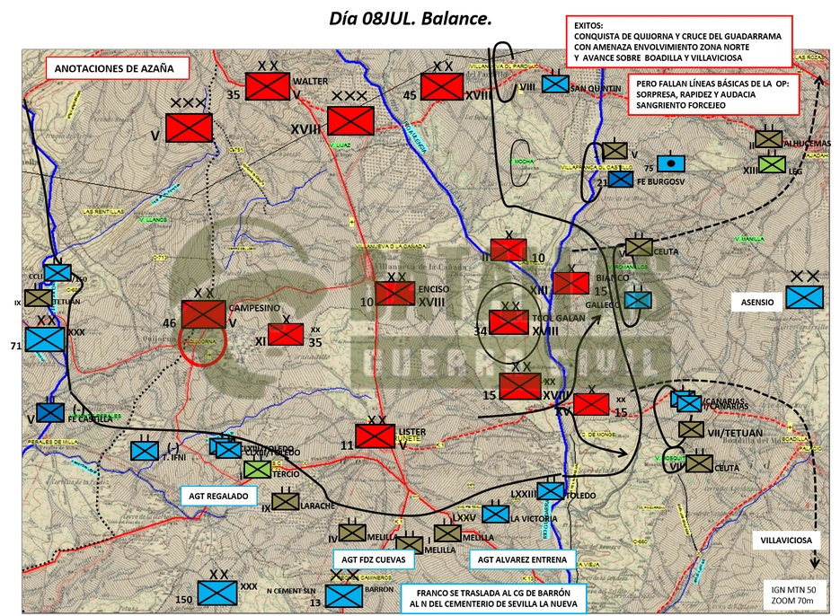Click the blue 13 Barron division symbol
The image size is (840, 616).
click(344, 595)
